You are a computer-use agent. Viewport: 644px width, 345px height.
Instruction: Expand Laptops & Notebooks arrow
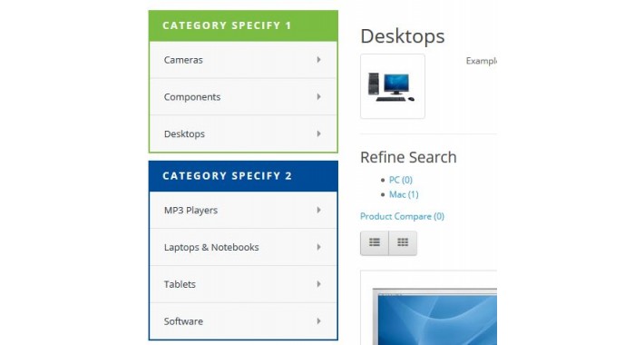click(x=318, y=247)
